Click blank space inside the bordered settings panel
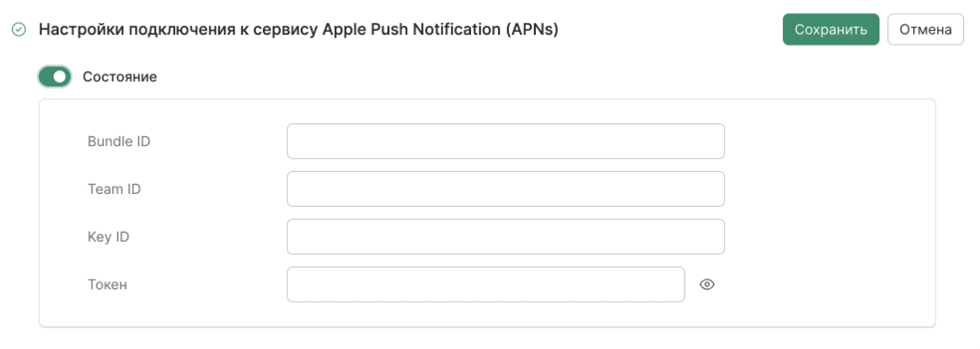The height and width of the screenshot is (349, 980). [x=829, y=214]
